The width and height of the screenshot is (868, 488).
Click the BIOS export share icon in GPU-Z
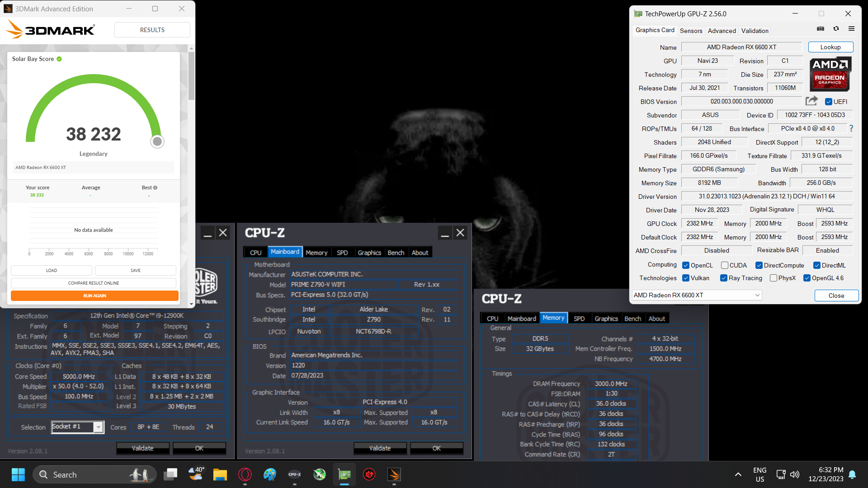(811, 101)
